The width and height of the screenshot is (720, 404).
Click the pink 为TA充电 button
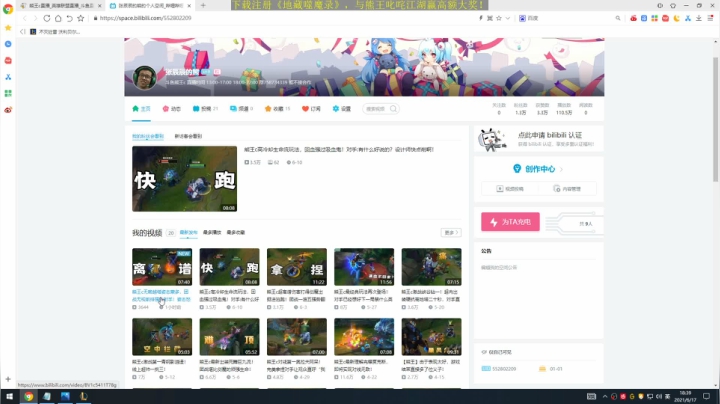pos(510,222)
